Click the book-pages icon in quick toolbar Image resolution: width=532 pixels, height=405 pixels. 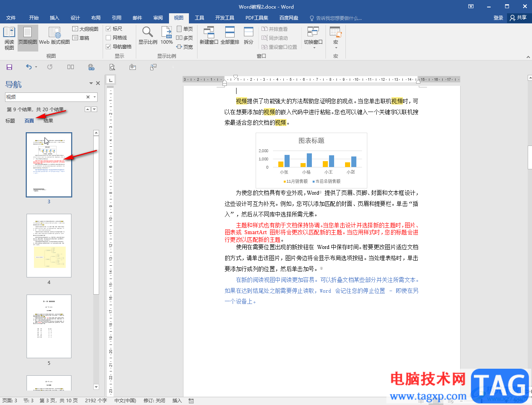(71, 67)
